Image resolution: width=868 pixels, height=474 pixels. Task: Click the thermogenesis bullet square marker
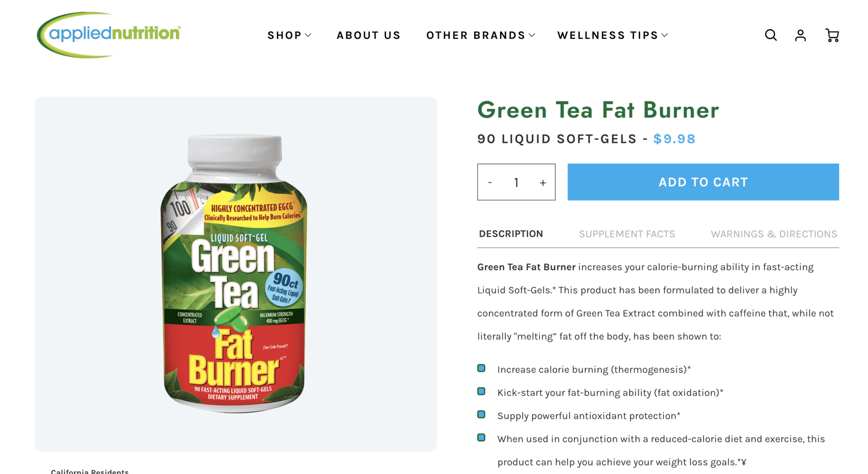[481, 368]
